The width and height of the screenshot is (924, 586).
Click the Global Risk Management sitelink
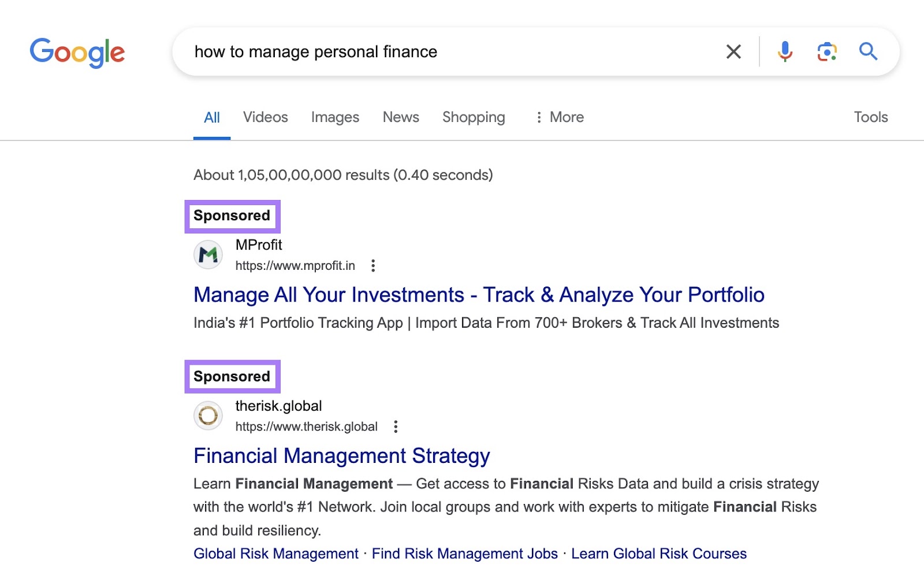[x=275, y=553]
